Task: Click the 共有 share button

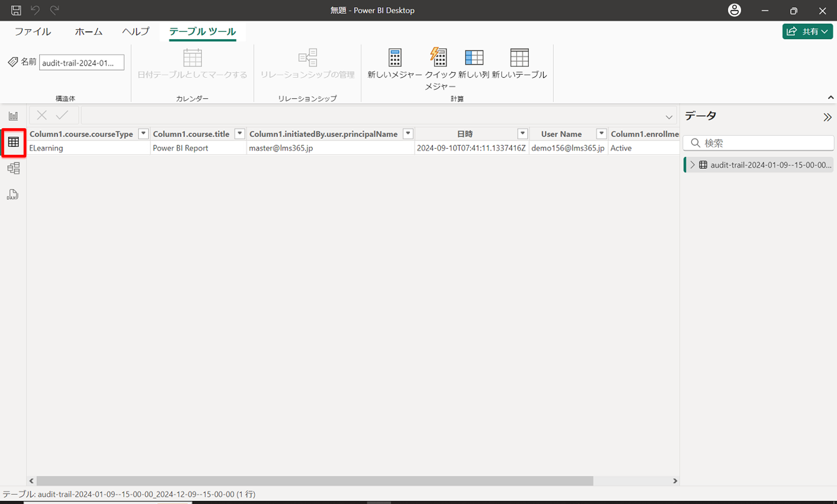Action: click(807, 31)
